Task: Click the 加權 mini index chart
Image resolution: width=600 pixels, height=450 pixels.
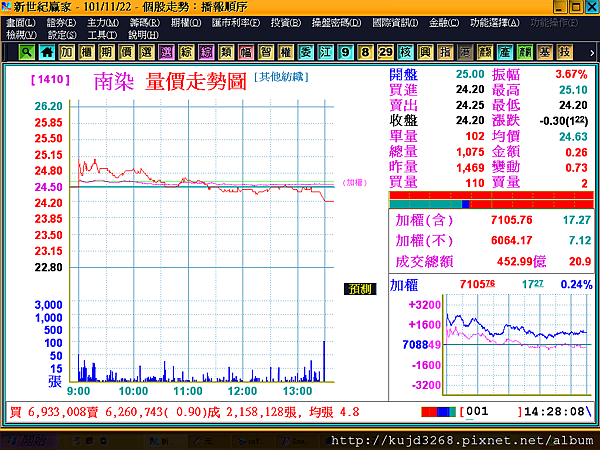Action: click(x=517, y=344)
